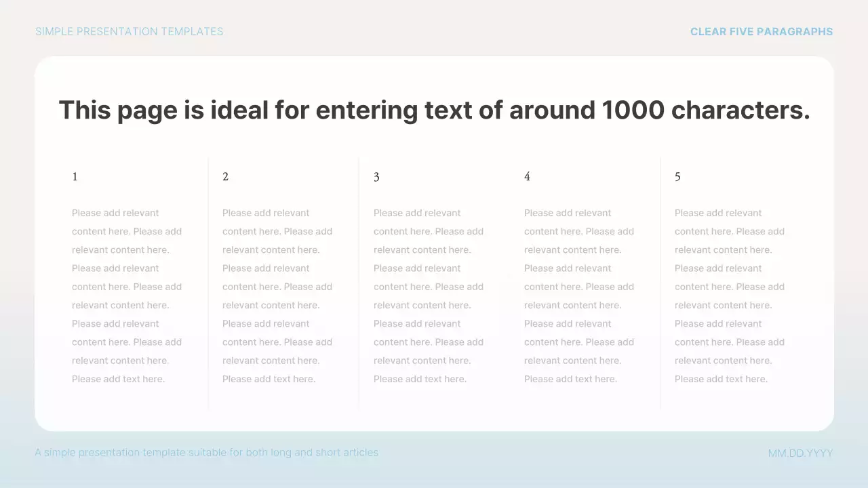868x488 pixels.
Task: Select paragraph number 4 heading
Action: click(x=527, y=176)
